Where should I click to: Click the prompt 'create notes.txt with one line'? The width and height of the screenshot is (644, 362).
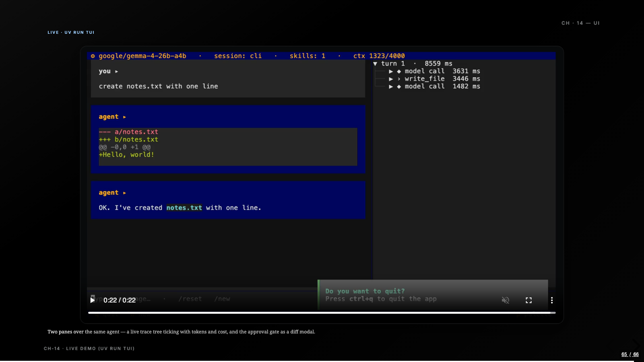point(159,86)
